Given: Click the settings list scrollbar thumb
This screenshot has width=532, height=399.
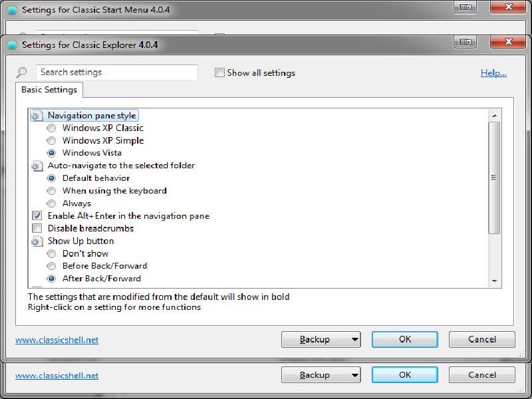Looking at the screenshot, I should pos(494,178).
